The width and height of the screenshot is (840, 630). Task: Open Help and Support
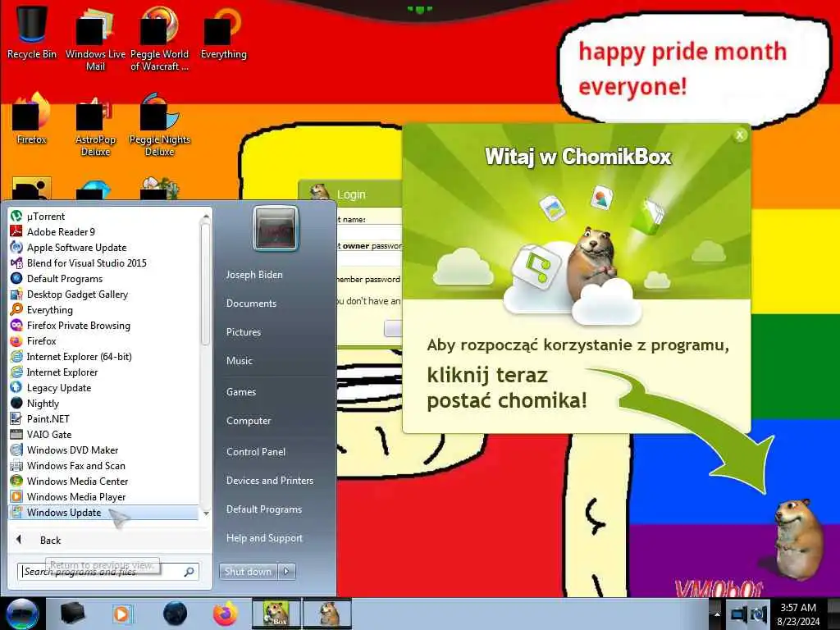[264, 538]
